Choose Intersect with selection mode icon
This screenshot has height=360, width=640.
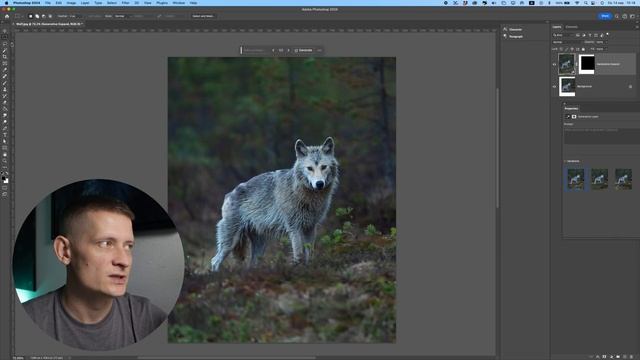tap(50, 16)
